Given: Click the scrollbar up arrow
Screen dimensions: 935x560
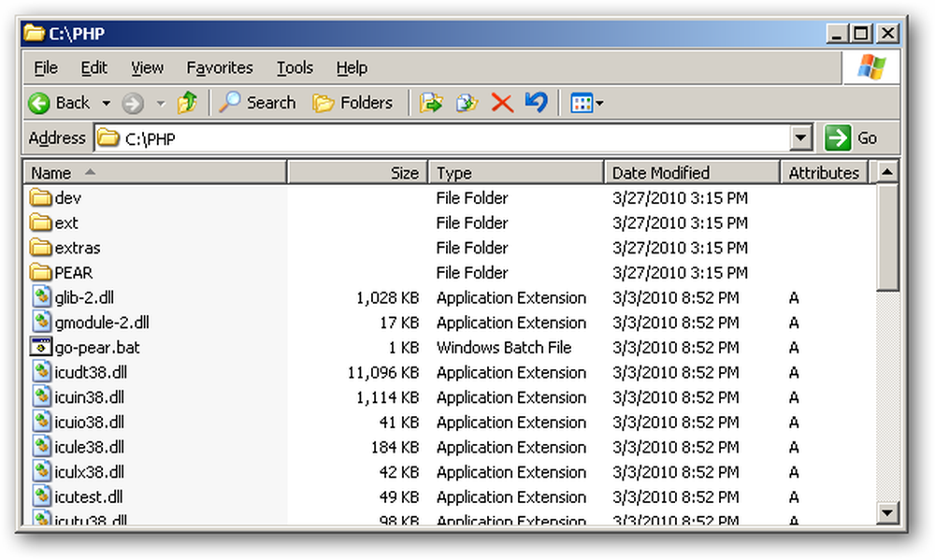Looking at the screenshot, I should coord(887,173).
